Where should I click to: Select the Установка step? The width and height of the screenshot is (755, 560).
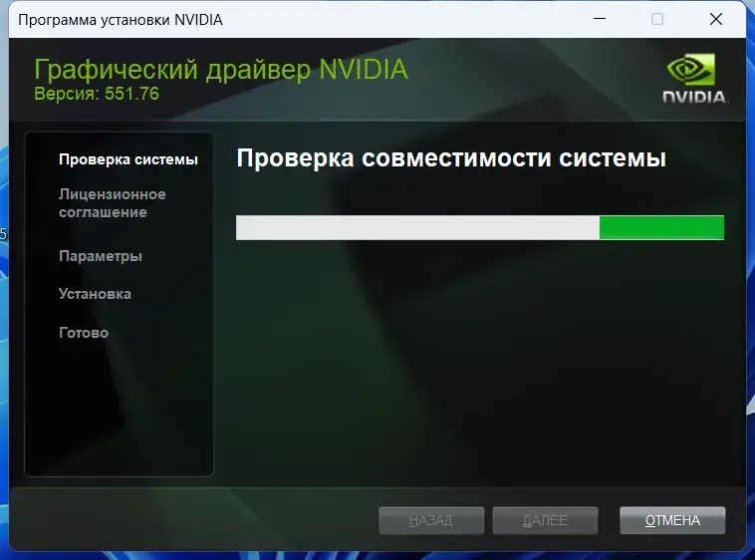(95, 294)
